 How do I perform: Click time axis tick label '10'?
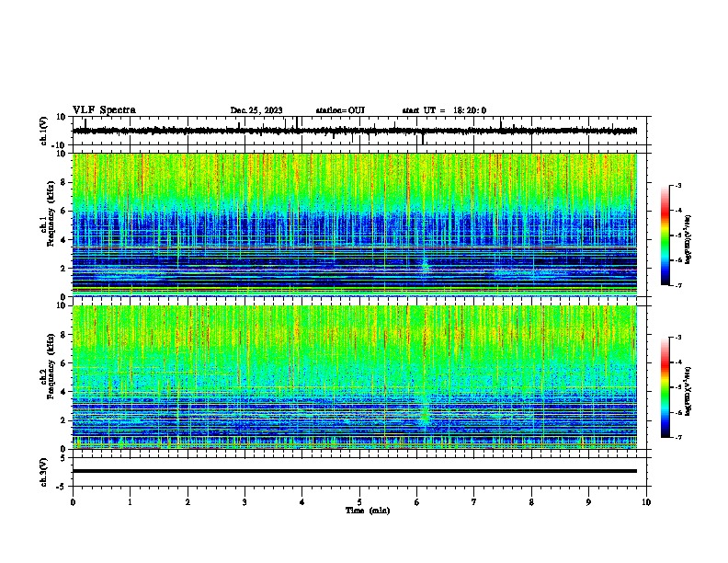point(646,502)
